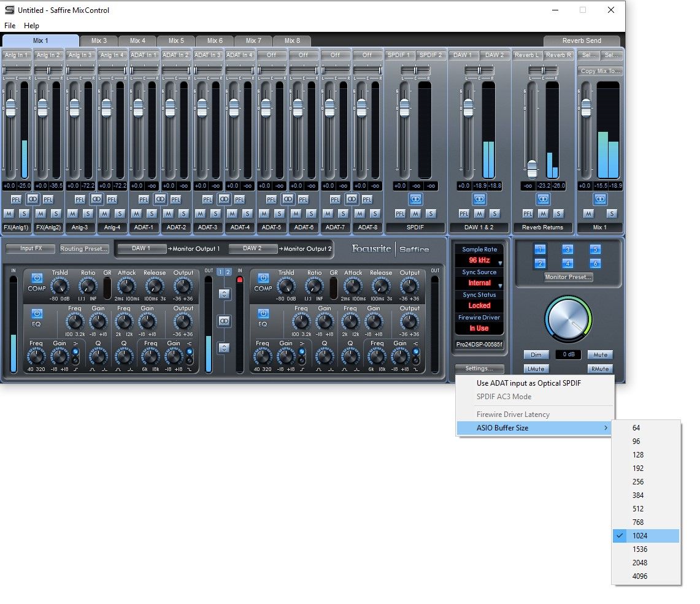The height and width of the screenshot is (604, 700).
Task: Switch to the Mix 5 tab
Action: point(176,40)
